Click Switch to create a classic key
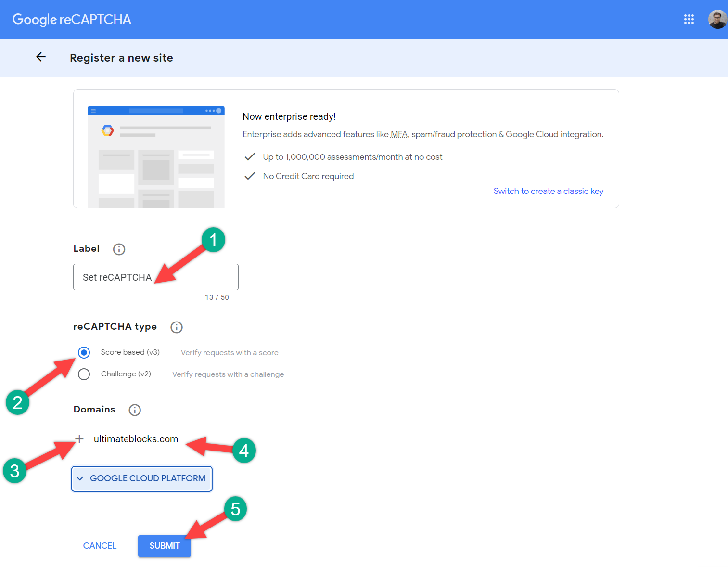The height and width of the screenshot is (567, 728). point(548,191)
